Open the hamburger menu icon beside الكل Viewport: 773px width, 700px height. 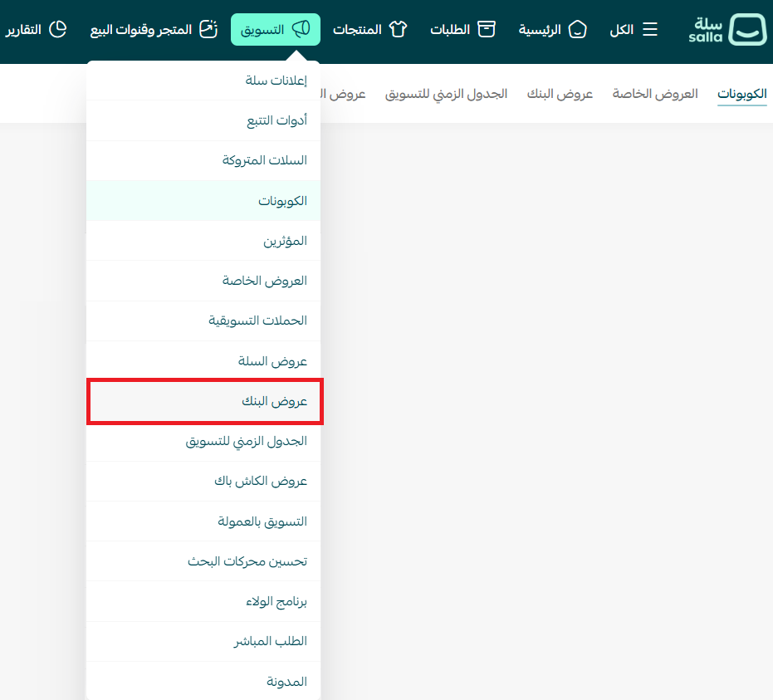click(650, 30)
